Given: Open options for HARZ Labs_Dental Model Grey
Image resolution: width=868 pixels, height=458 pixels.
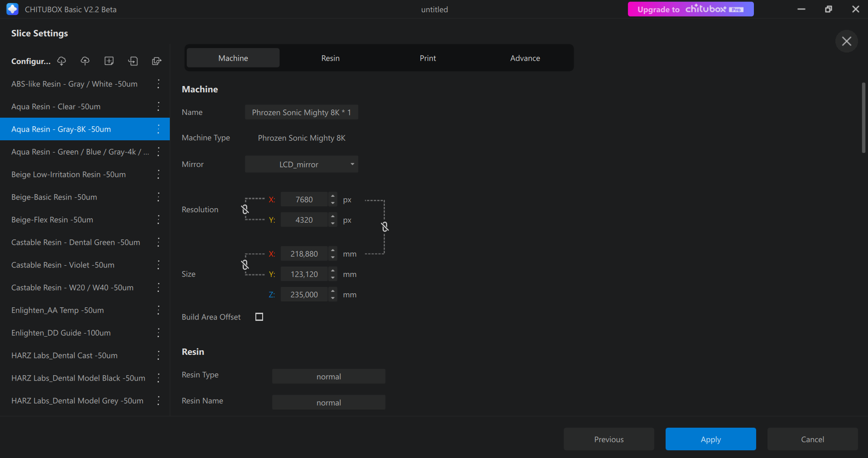Looking at the screenshot, I should tap(158, 401).
